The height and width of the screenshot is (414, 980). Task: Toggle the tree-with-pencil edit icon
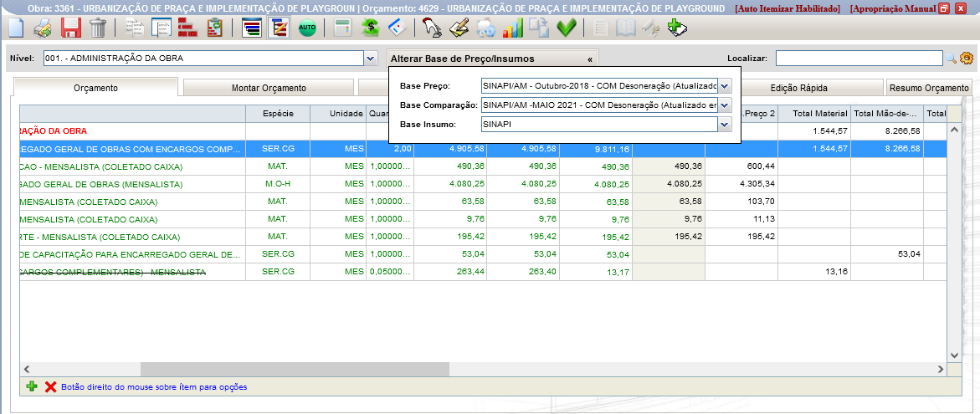coord(278,28)
